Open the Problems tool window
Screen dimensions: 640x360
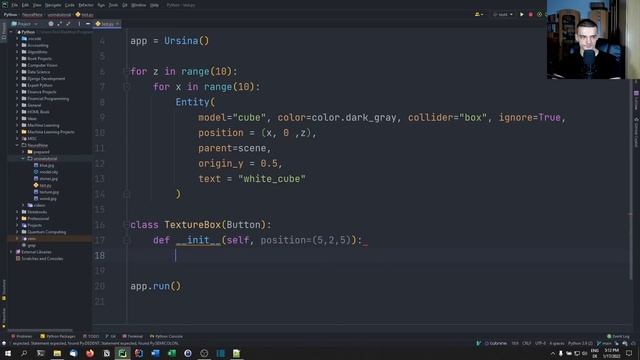tap(22, 336)
